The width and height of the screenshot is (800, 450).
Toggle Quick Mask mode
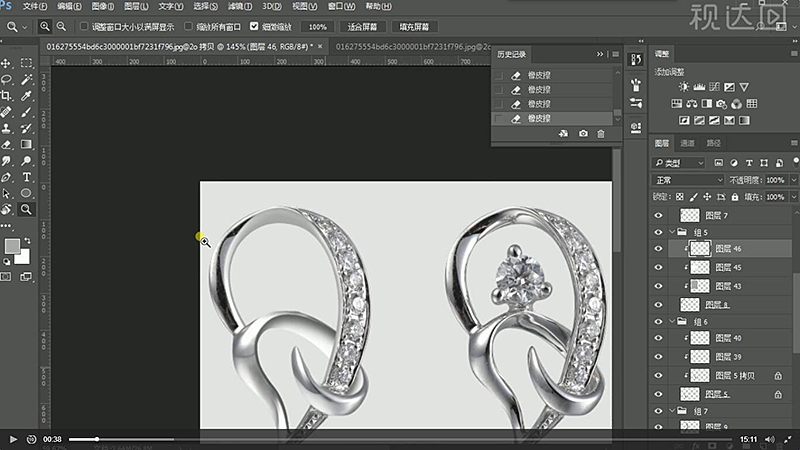click(6, 277)
